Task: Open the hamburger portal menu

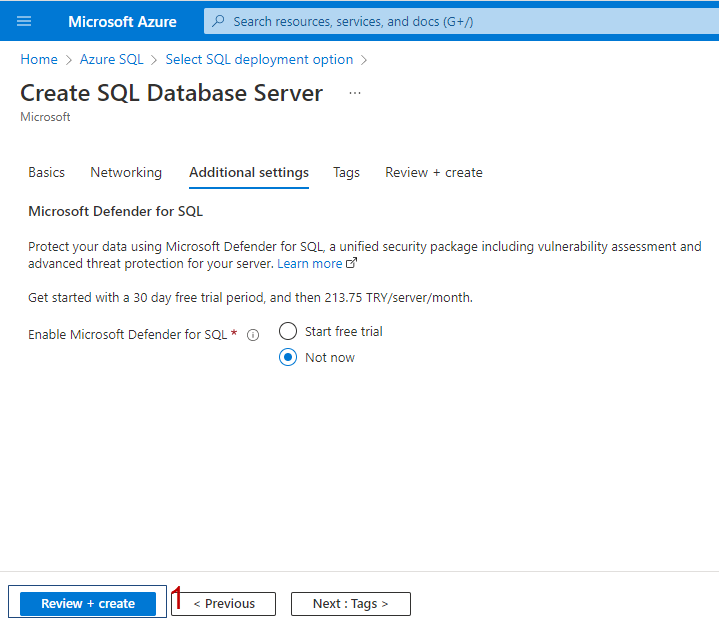Action: coord(24,21)
